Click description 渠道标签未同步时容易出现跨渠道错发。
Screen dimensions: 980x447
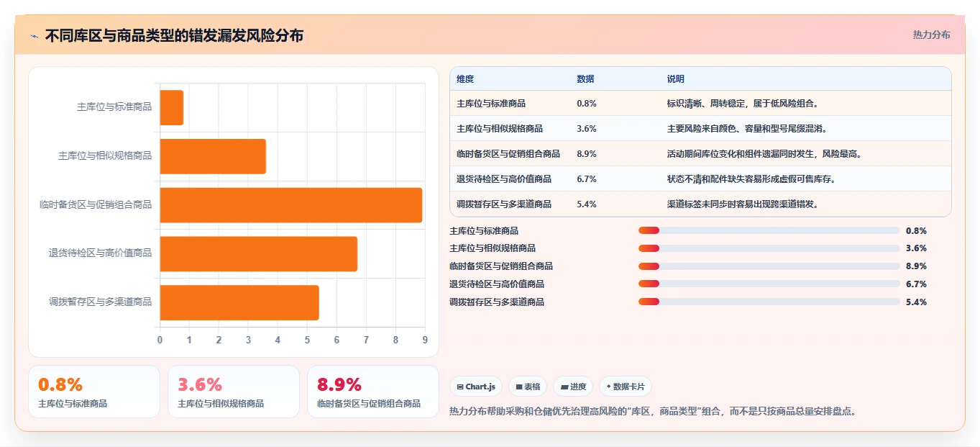[743, 204]
